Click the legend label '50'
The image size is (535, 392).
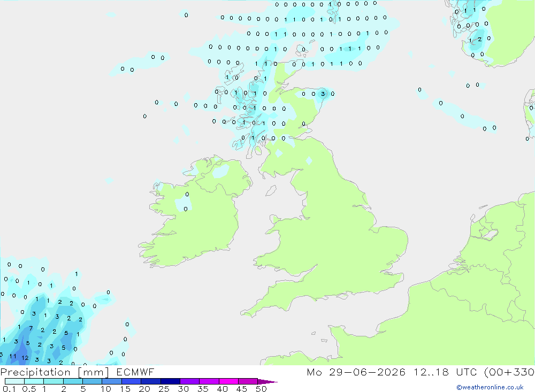click(x=261, y=389)
